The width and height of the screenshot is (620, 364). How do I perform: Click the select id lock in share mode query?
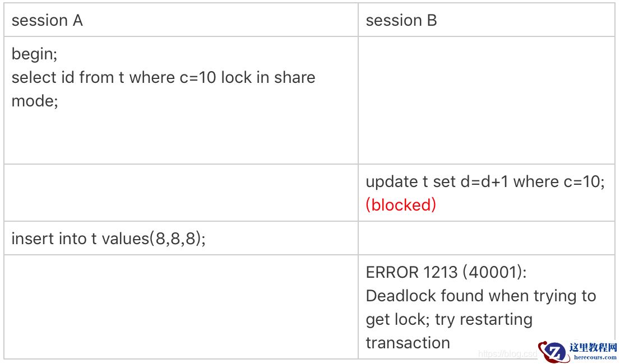coord(163,78)
